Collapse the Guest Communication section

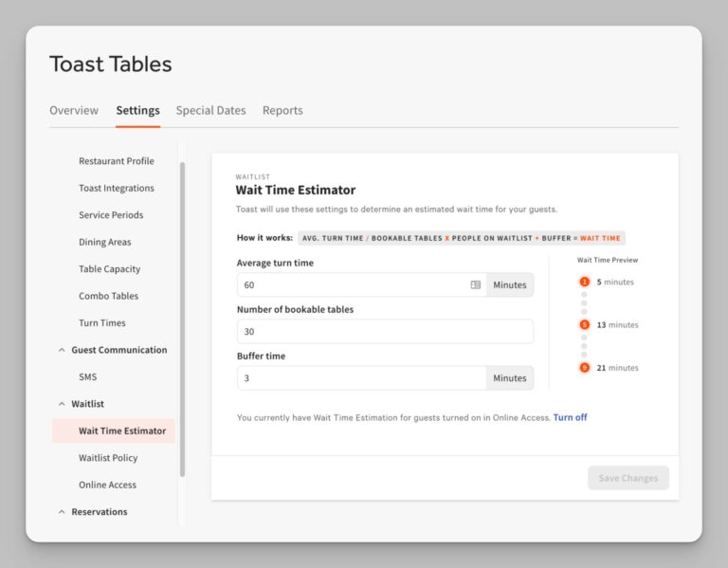[62, 350]
